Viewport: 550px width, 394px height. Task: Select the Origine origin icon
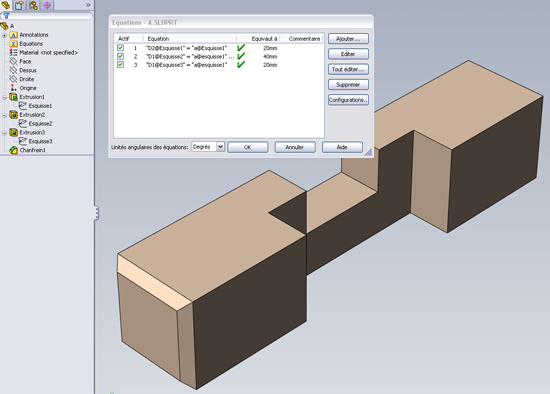point(13,88)
